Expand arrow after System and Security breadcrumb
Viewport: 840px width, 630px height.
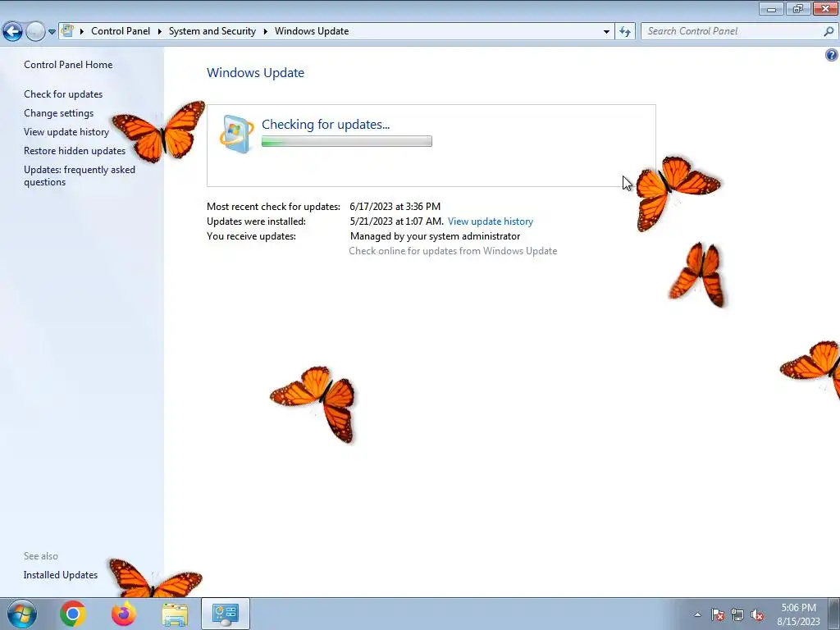click(x=265, y=32)
